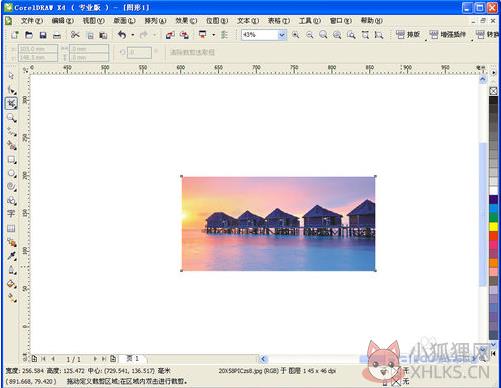Click the Paste icon

(103, 35)
